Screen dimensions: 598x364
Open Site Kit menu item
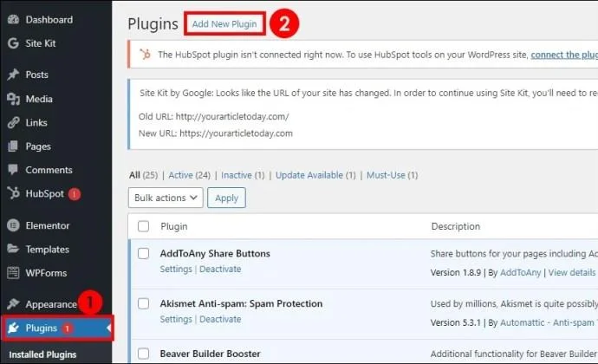41,43
